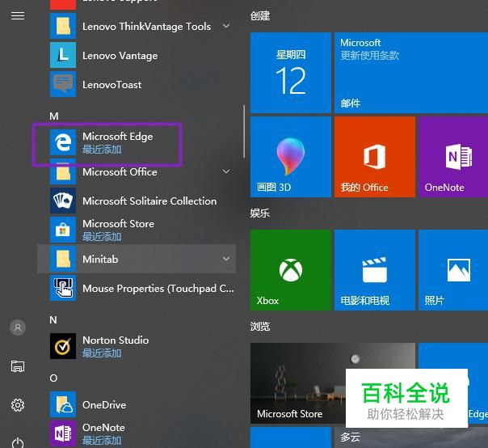
Task: Click the LenovoToast app icon
Action: (63, 84)
